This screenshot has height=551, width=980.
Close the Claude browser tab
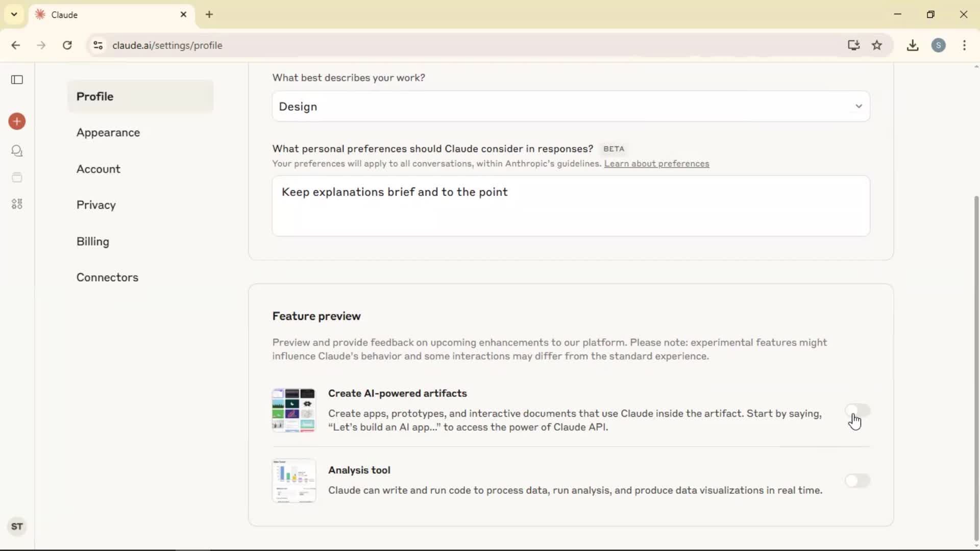coord(184,15)
